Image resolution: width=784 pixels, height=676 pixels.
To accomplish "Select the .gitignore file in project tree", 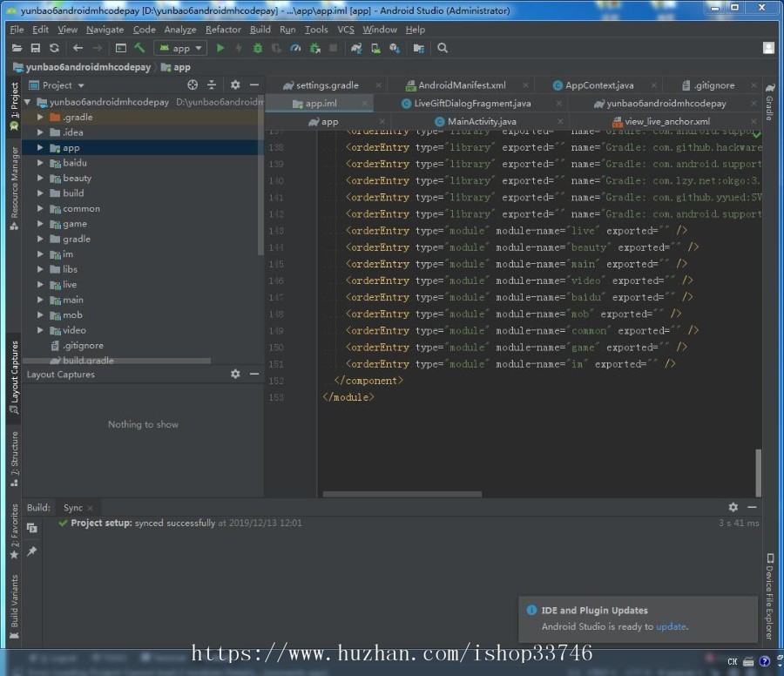I will tap(83, 346).
